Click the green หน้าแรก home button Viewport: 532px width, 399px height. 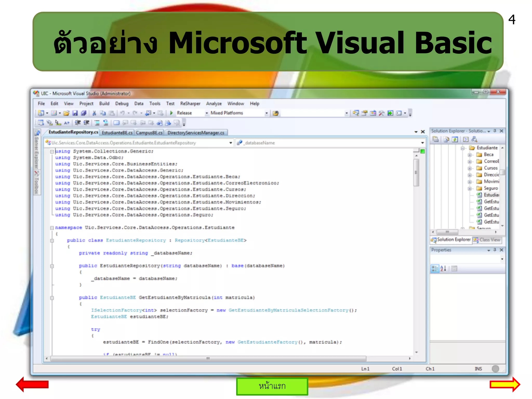click(x=272, y=386)
